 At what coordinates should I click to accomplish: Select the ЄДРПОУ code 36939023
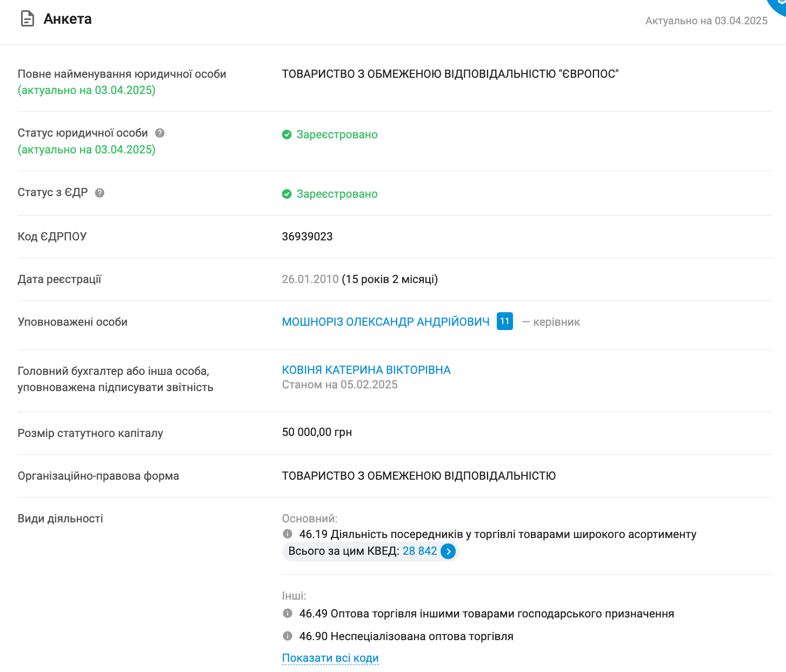pos(307,237)
